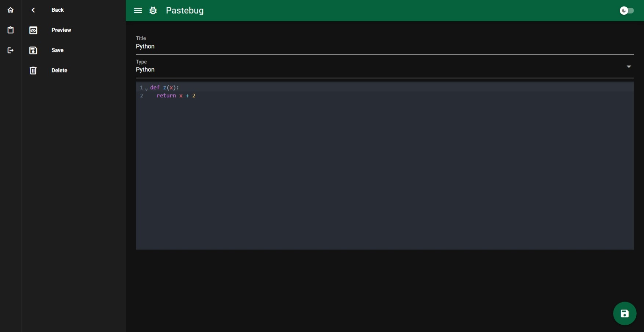Image resolution: width=644 pixels, height=332 pixels.
Task: Click the clipboard icon in the left rail
Action: 11,30
